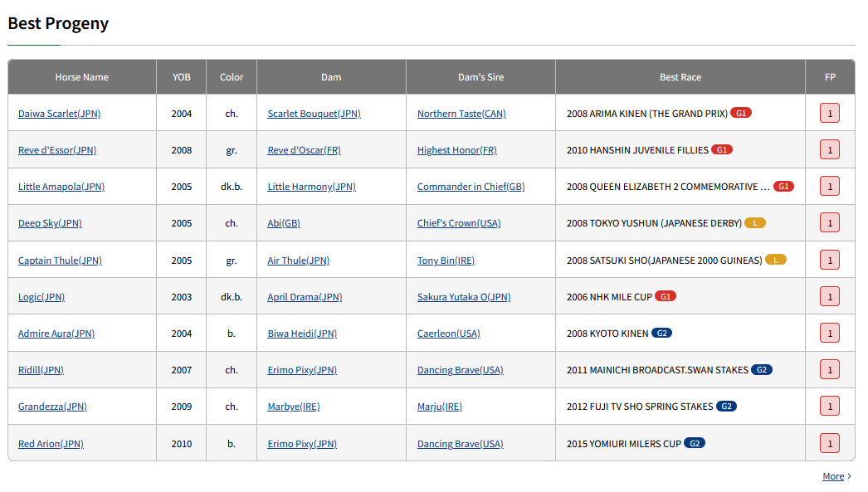Screen dimensions: 868x492
Task: Click FP 1 box in Red Arion row
Action: [x=830, y=443]
